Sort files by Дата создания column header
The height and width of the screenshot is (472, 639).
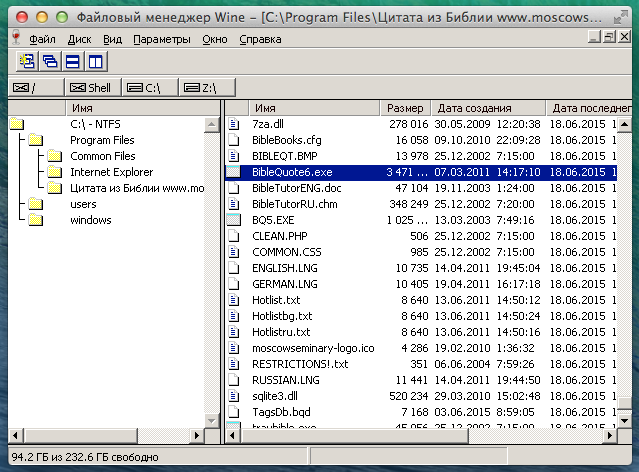(x=475, y=107)
